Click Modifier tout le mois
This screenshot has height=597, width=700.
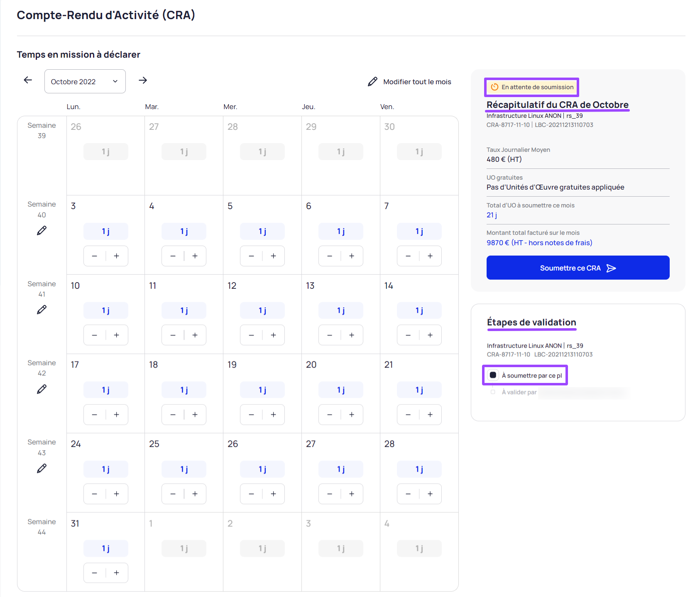click(409, 82)
